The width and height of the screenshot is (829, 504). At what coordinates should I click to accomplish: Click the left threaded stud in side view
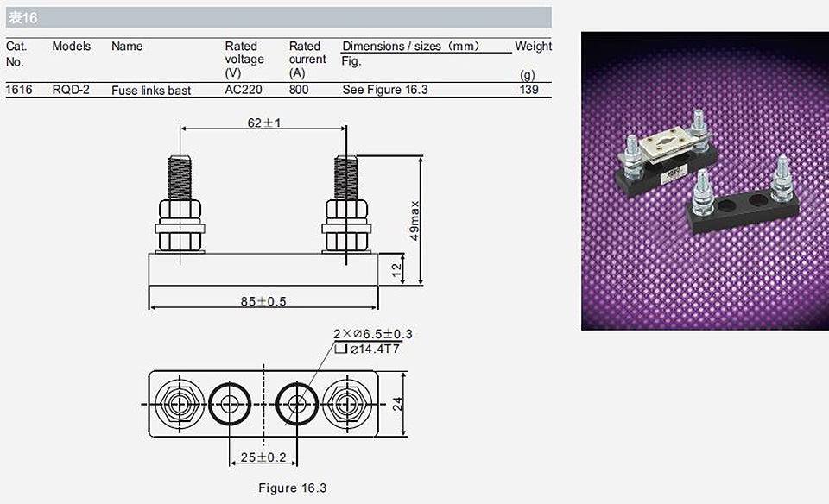(x=180, y=178)
